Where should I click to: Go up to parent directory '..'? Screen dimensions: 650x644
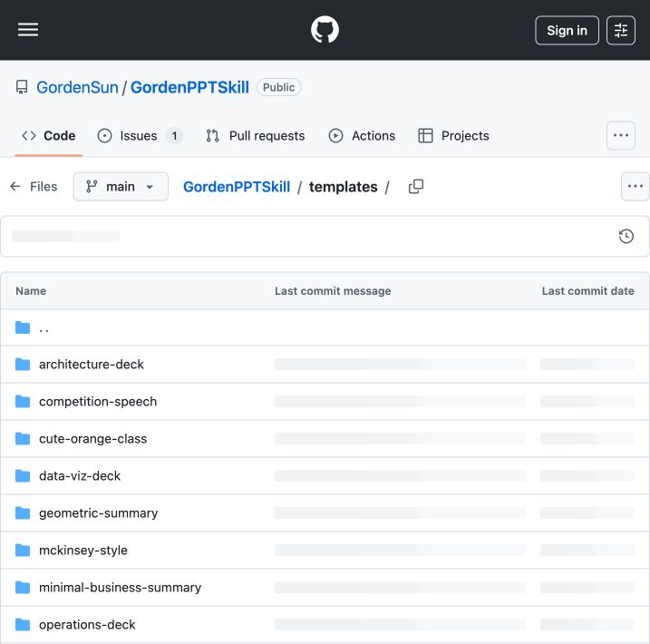(44, 328)
